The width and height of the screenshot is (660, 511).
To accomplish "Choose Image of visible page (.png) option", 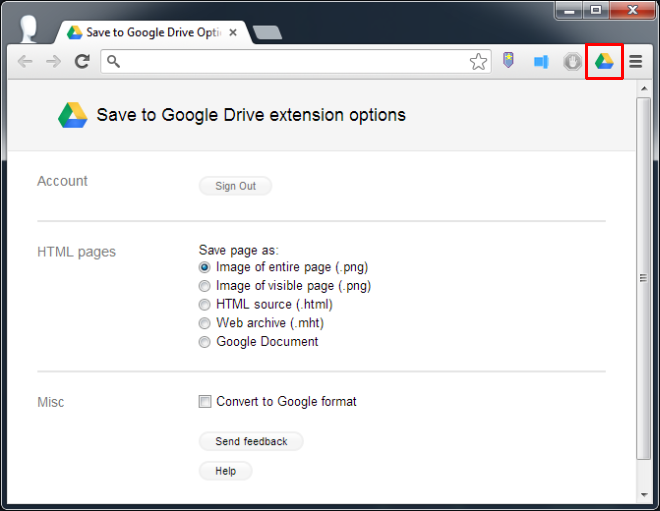I will 205,286.
